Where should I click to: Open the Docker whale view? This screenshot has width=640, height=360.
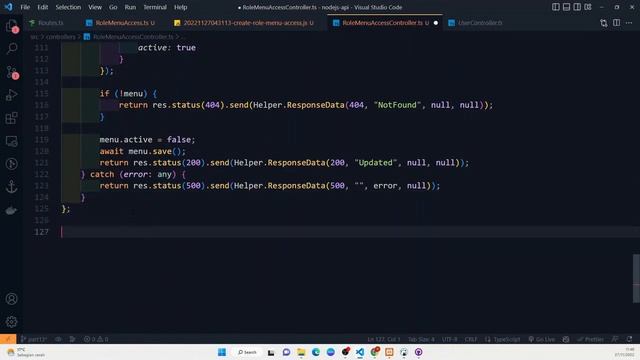[x=11, y=210]
